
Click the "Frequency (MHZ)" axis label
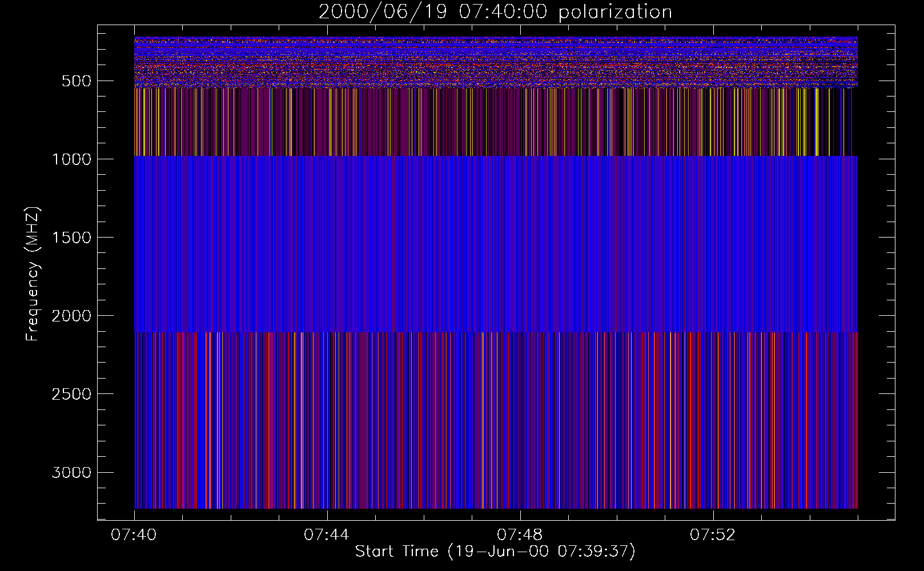(33, 274)
